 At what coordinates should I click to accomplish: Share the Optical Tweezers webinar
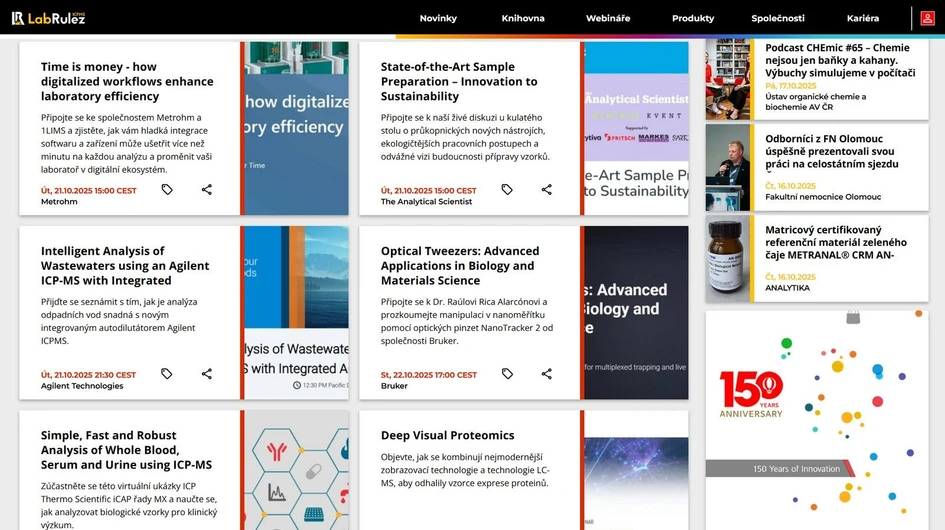point(547,374)
